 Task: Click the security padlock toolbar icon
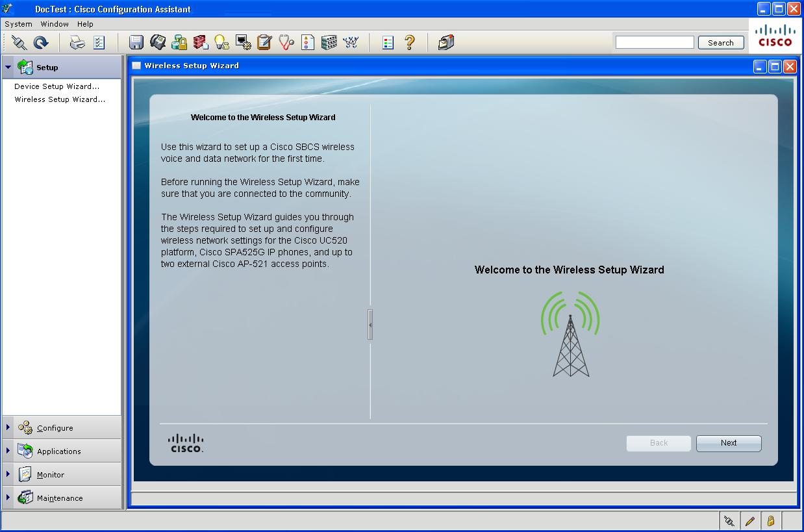pyautogui.click(x=179, y=43)
